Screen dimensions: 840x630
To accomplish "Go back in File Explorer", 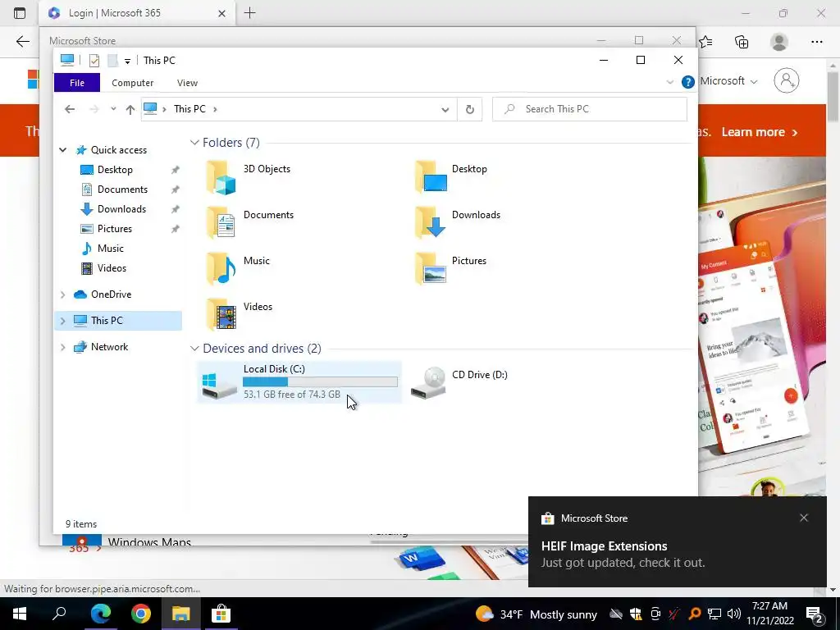I will (x=70, y=109).
